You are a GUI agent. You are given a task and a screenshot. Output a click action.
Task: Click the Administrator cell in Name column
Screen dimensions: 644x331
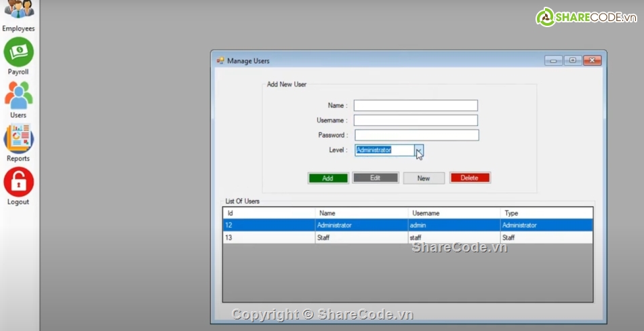[x=361, y=225]
